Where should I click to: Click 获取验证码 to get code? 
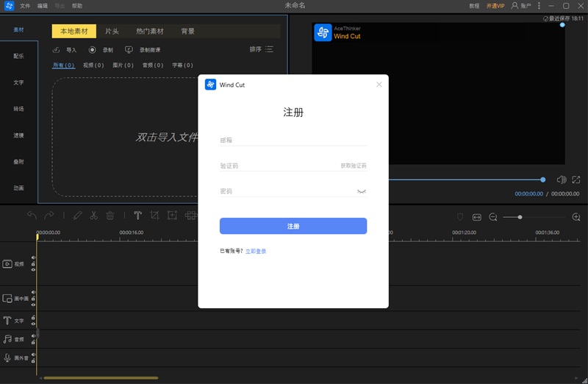tap(354, 166)
